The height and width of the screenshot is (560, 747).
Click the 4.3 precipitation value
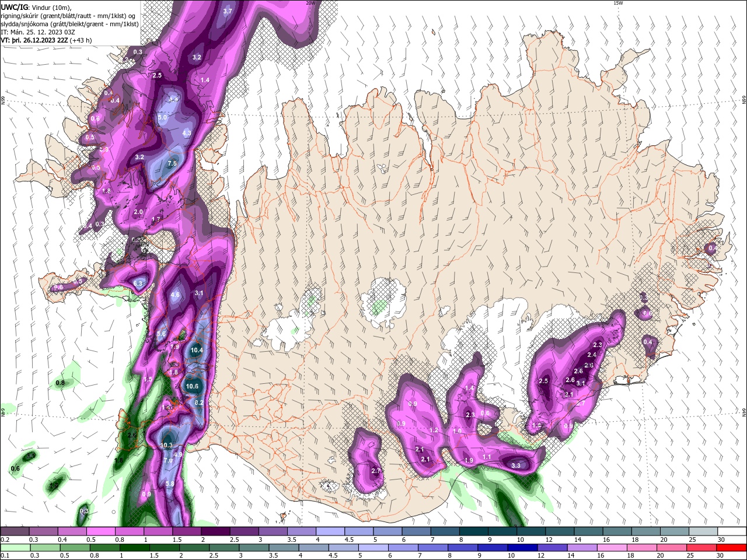point(187,133)
